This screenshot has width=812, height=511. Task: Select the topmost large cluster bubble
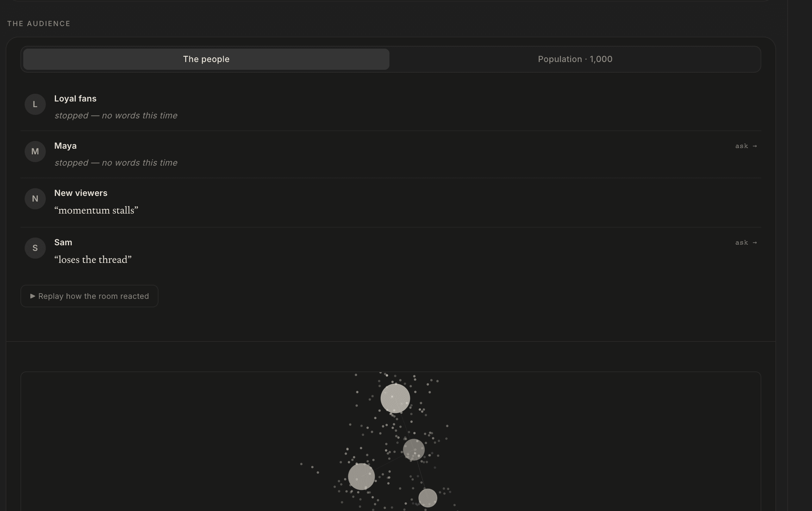click(395, 398)
